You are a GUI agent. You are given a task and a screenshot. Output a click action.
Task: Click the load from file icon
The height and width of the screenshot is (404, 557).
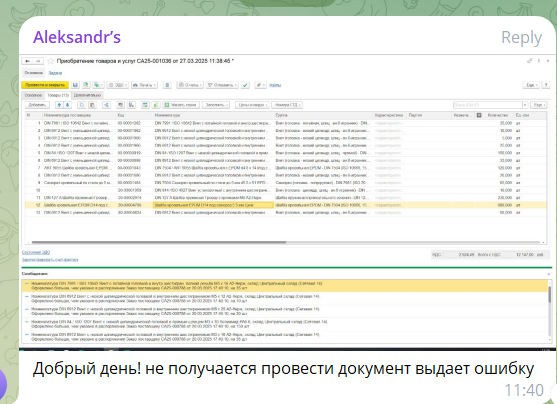[156, 105]
